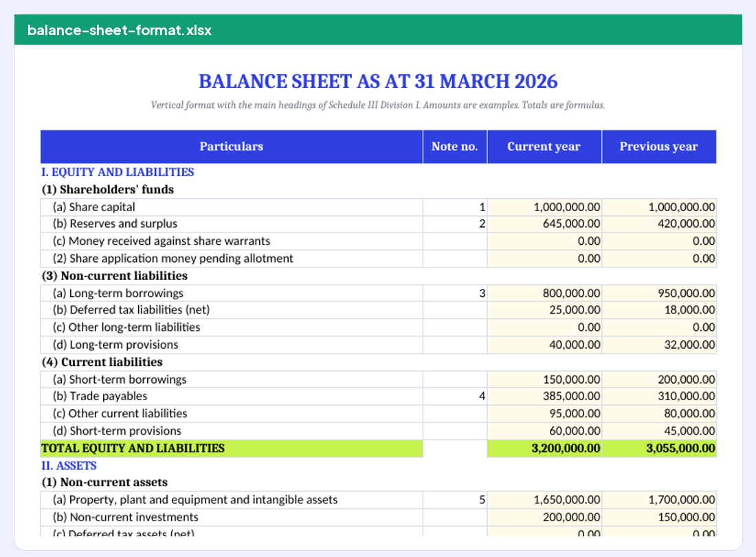The height and width of the screenshot is (557, 756).
Task: Select Share capital previous year amount
Action: click(658, 208)
